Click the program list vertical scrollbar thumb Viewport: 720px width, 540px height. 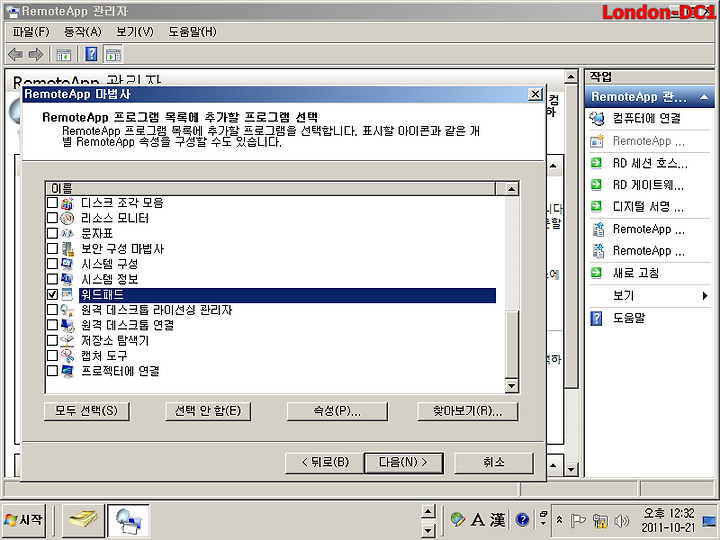[512, 344]
